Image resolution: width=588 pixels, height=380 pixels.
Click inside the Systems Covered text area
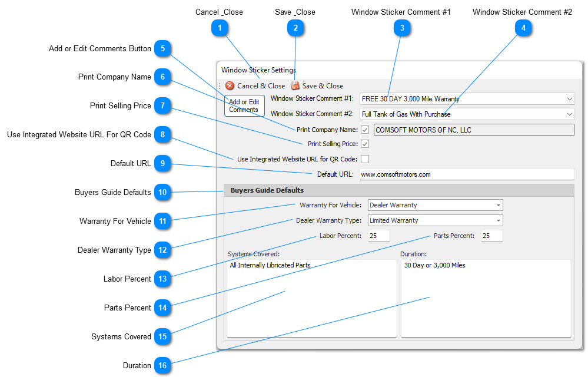(311, 299)
